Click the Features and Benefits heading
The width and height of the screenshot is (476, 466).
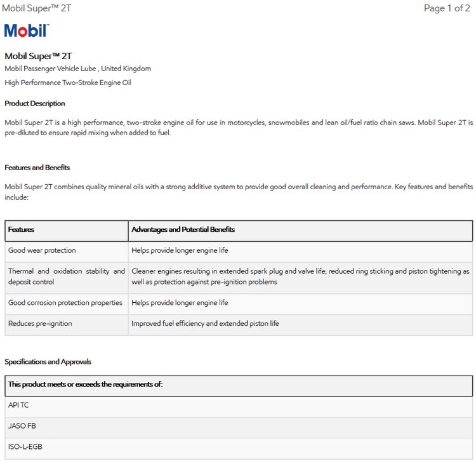click(x=37, y=168)
